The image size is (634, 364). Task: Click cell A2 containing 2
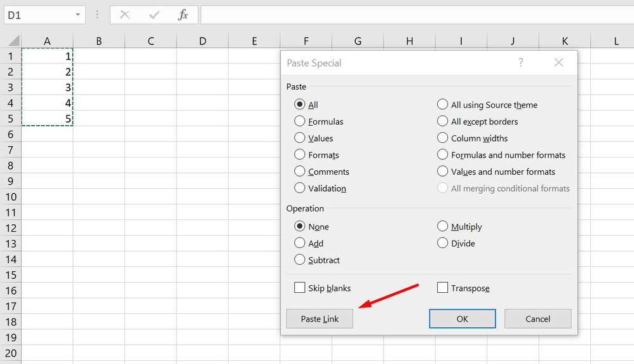(47, 72)
